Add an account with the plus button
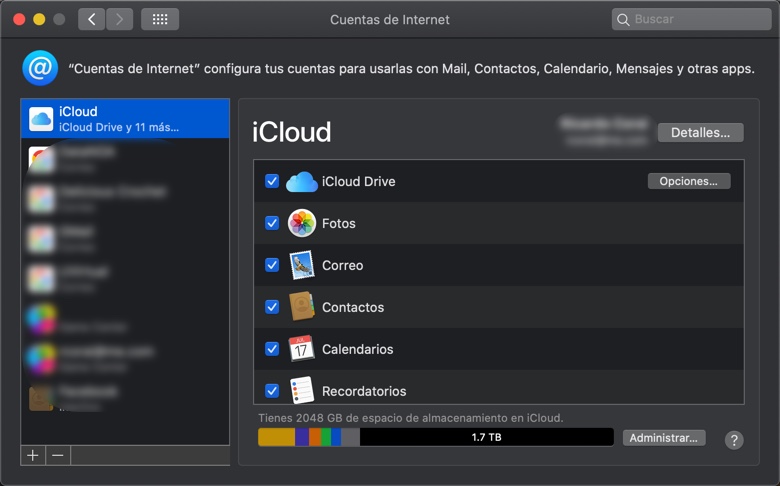Screen dimensions: 780x486 click(33, 455)
